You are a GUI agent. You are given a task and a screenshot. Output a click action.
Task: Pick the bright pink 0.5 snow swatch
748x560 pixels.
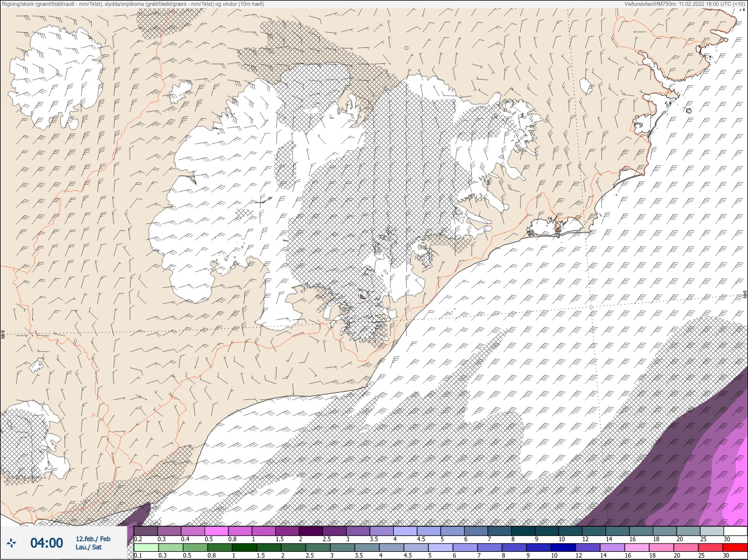click(216, 531)
